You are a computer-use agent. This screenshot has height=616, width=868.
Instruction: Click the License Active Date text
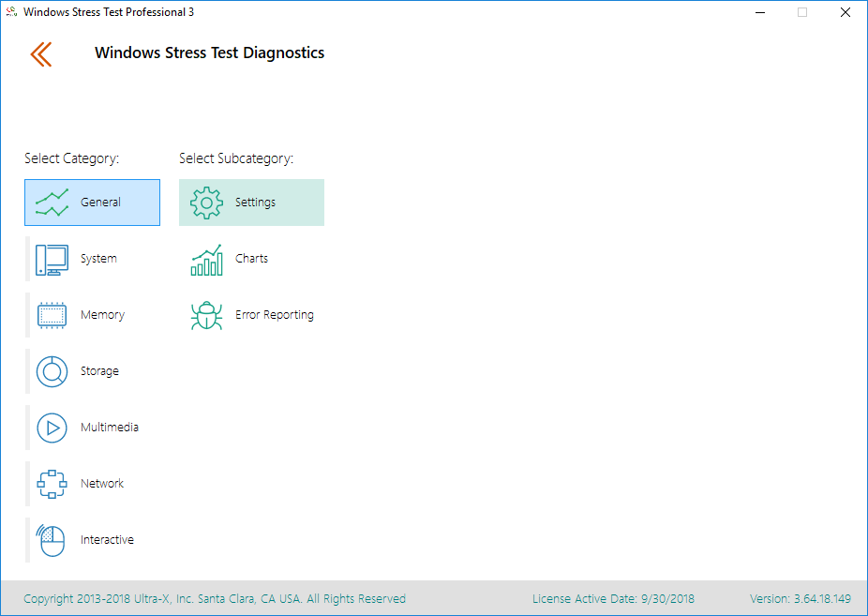click(x=613, y=599)
